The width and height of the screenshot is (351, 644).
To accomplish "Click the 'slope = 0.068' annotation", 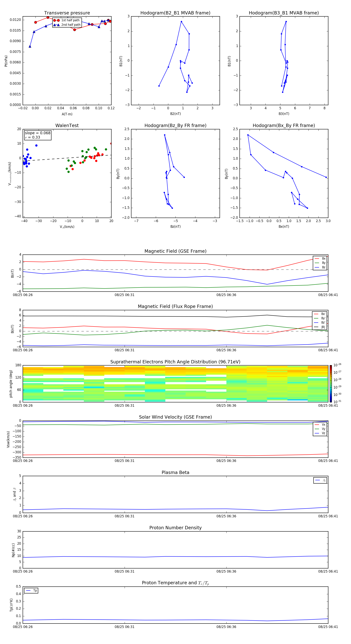I will pyautogui.click(x=37, y=133).
